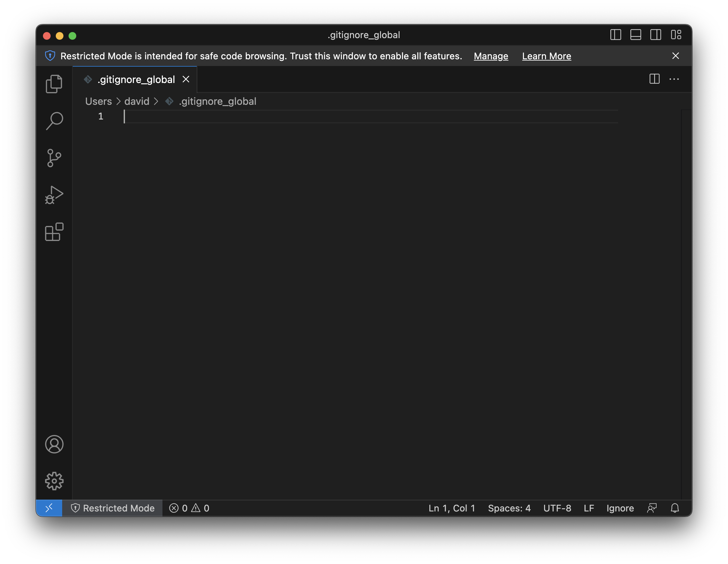Open the Accounts menu

tap(54, 444)
